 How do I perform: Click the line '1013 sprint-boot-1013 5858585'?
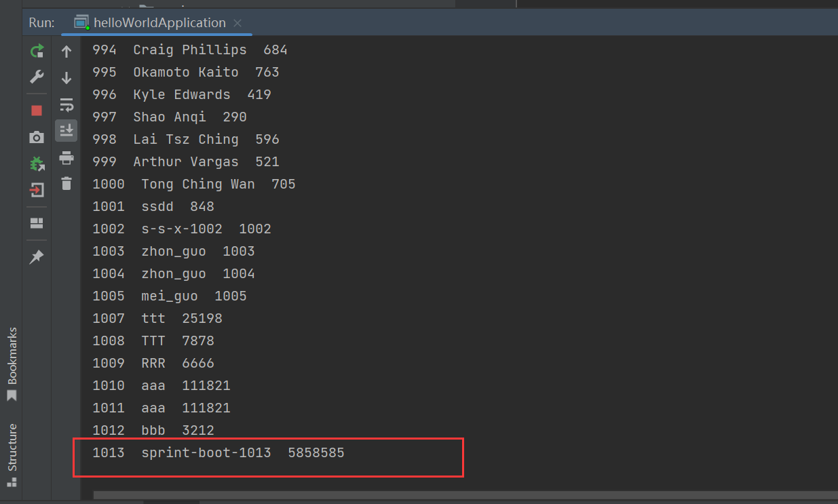(218, 452)
